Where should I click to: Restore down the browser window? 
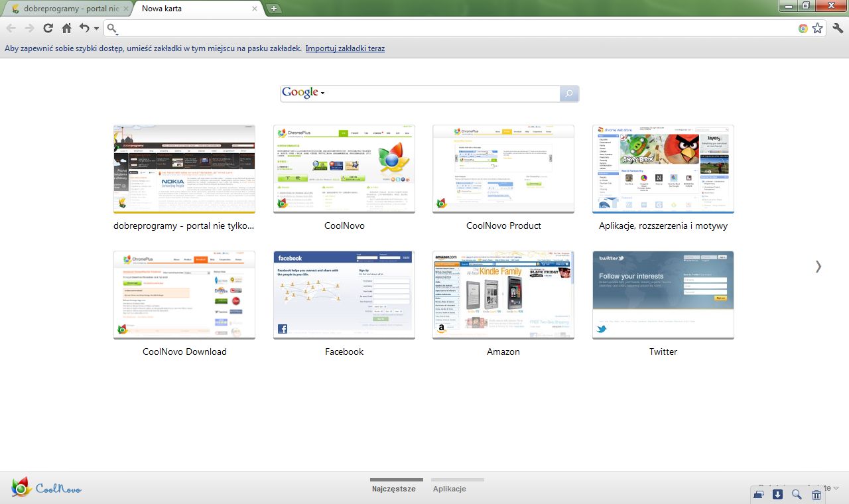(x=805, y=5)
